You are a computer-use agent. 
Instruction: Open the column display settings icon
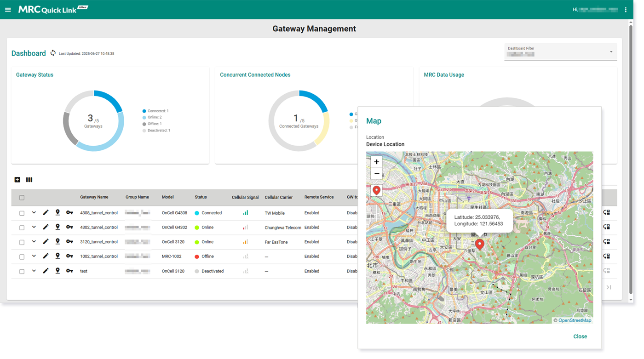[x=29, y=180]
